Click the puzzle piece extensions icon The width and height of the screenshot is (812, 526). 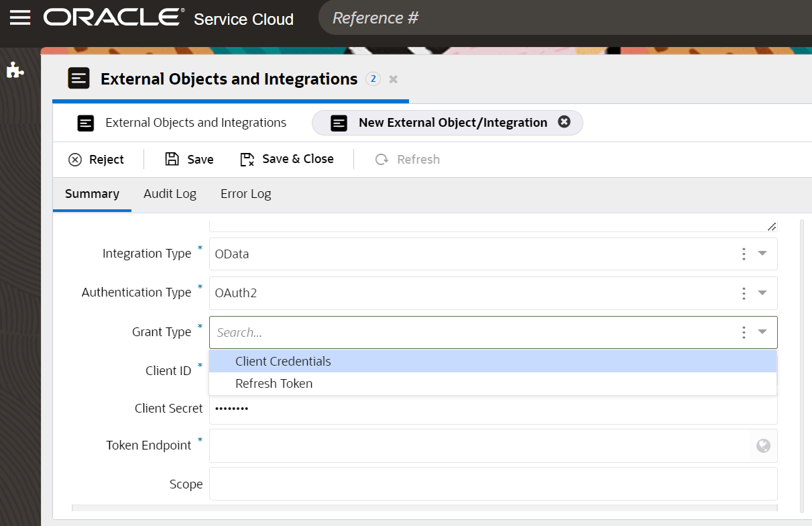tap(15, 70)
